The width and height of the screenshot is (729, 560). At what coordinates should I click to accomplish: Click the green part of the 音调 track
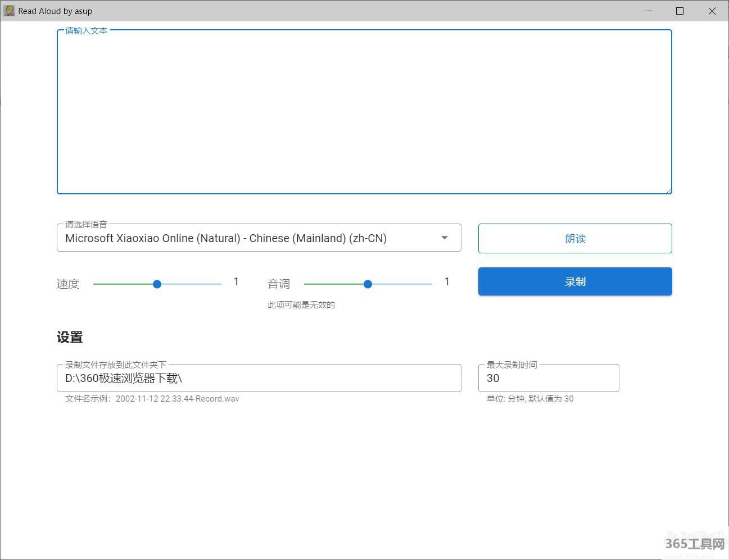click(x=334, y=284)
